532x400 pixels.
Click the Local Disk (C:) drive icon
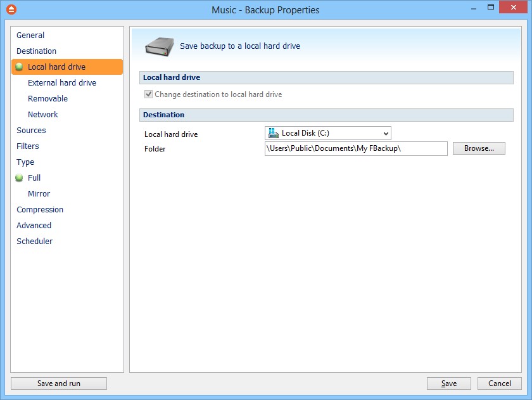(x=273, y=132)
